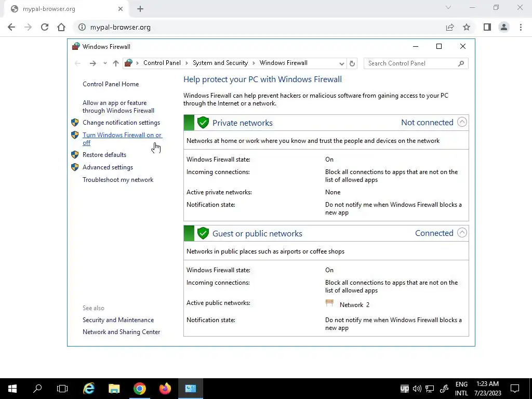Bookmark this page with the star icon
This screenshot has height=399, width=532.
467,27
